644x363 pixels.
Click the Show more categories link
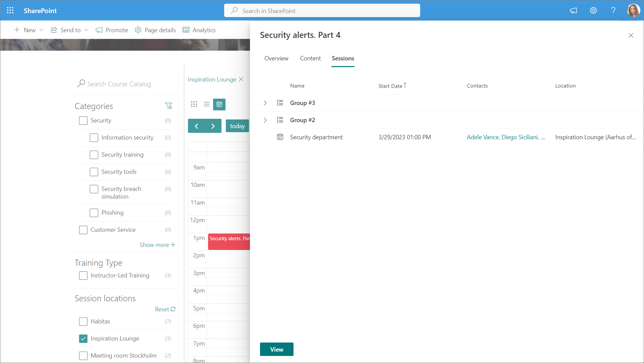(x=157, y=245)
